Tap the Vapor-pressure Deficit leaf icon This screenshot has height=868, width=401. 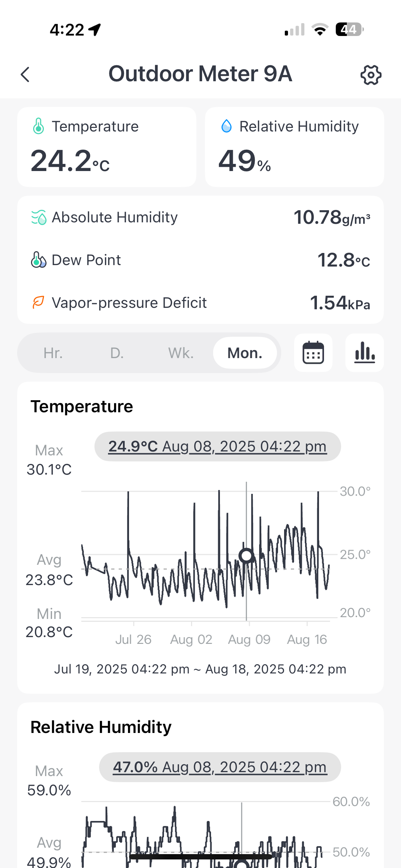(38, 303)
